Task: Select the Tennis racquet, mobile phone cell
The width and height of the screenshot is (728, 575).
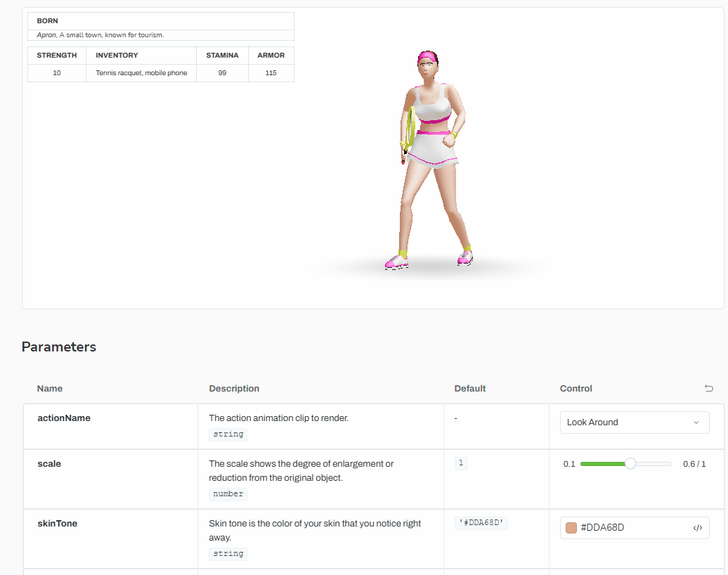Action: coord(141,73)
